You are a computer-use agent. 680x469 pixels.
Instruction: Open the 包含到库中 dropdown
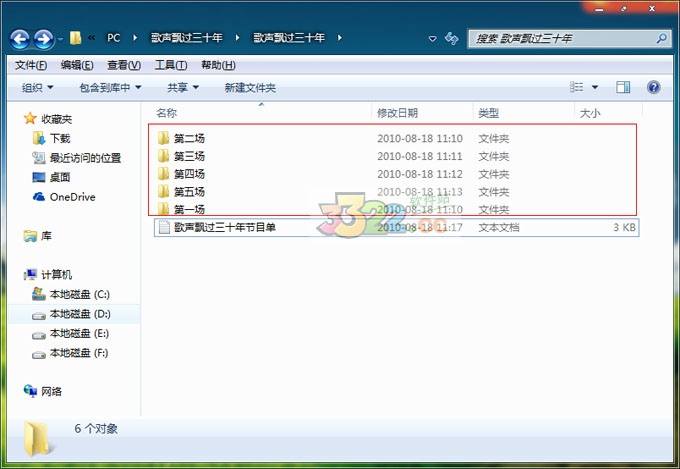tap(111, 88)
